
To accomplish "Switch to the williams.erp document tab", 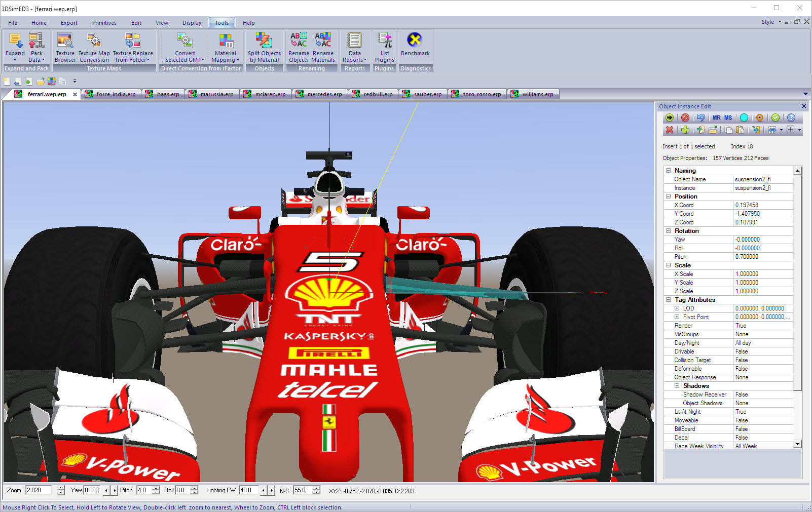I will pos(533,94).
